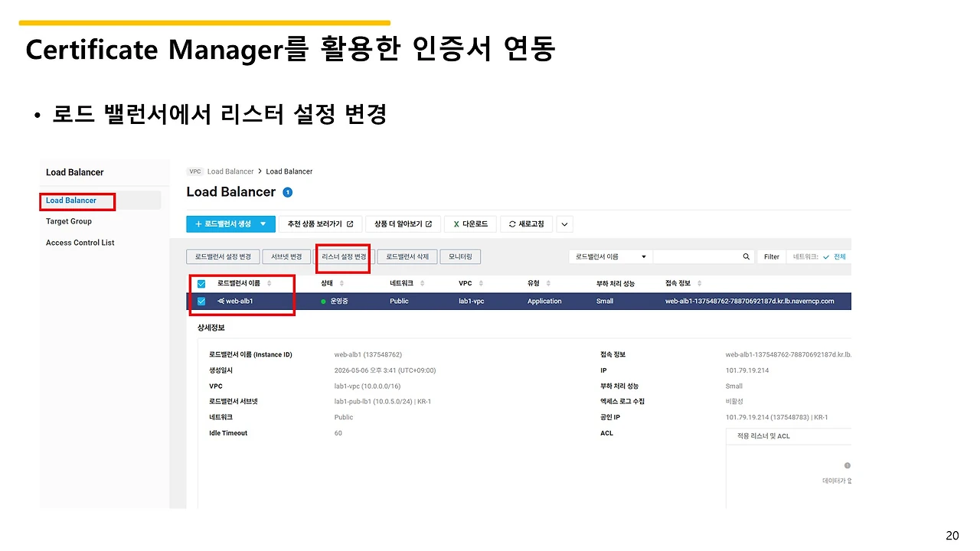Screen dimensions: 980x551
Task: Select Load Balancer in the left sidebar
Action: tap(71, 201)
